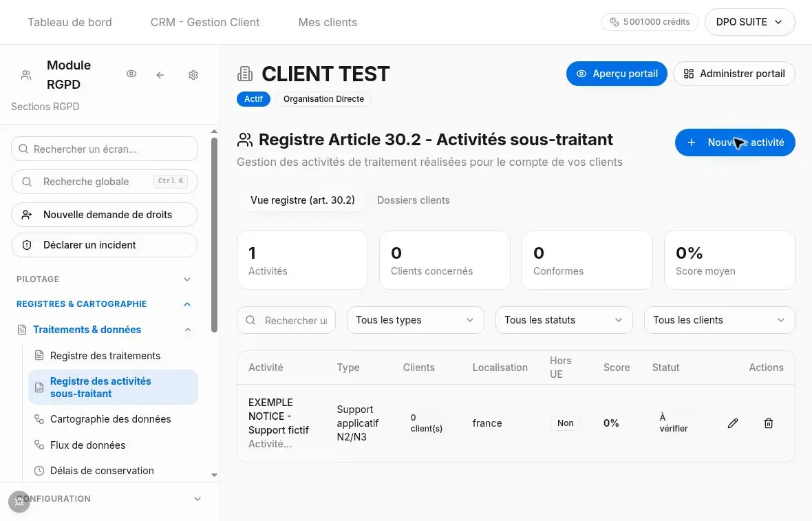Click the Organisation Directe badge

(x=323, y=99)
